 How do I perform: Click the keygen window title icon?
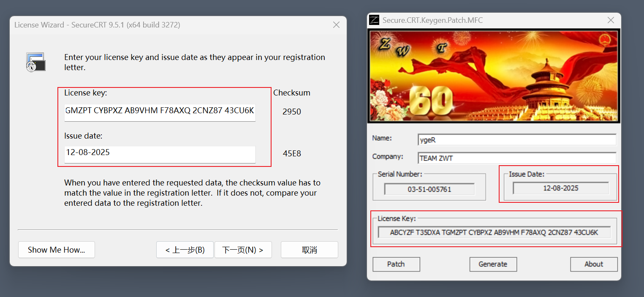point(374,20)
